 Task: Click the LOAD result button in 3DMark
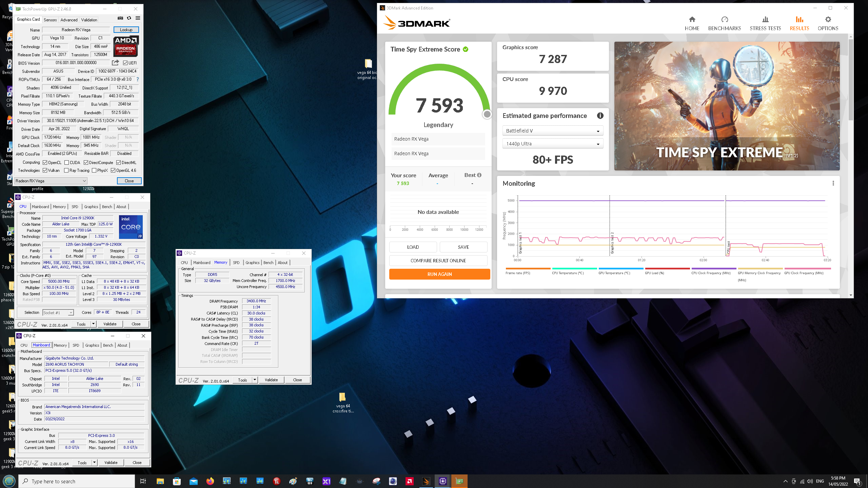click(x=413, y=247)
